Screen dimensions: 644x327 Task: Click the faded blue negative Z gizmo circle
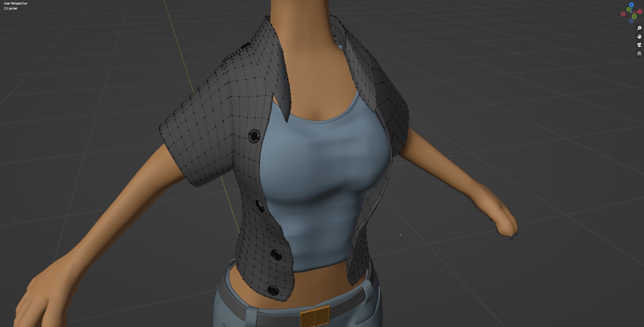point(631,21)
